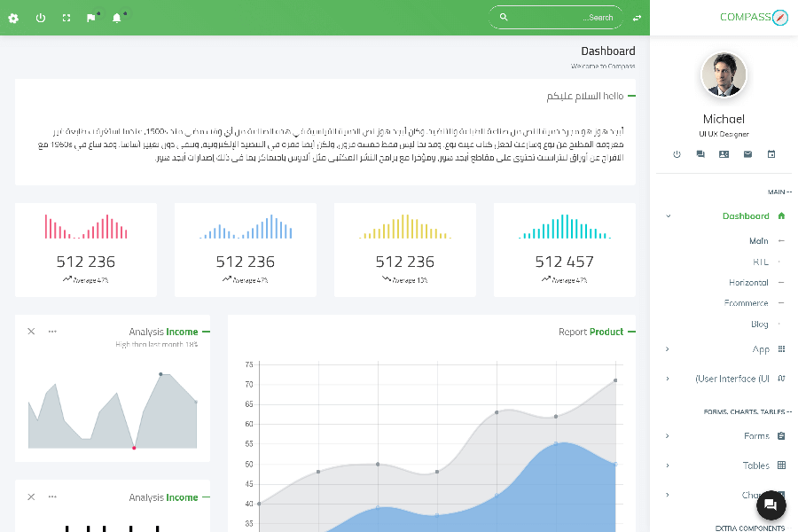Click the chat icon under Michael's profile
Viewport: 798px width, 532px height.
pos(700,154)
